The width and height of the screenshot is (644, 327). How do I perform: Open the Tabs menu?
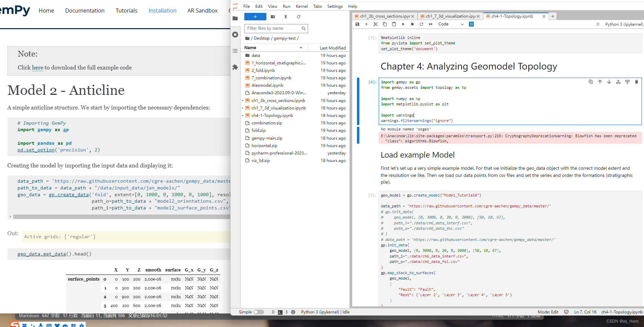317,6
